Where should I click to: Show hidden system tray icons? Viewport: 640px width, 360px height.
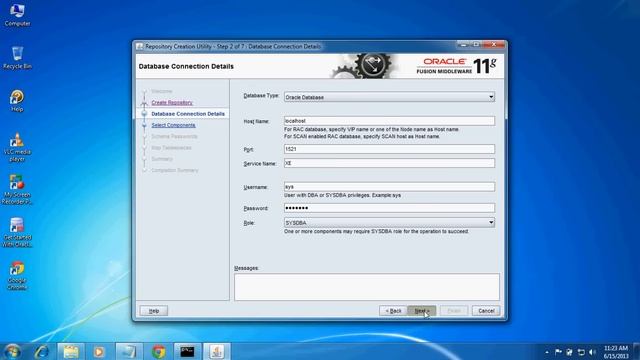pyautogui.click(x=547, y=352)
